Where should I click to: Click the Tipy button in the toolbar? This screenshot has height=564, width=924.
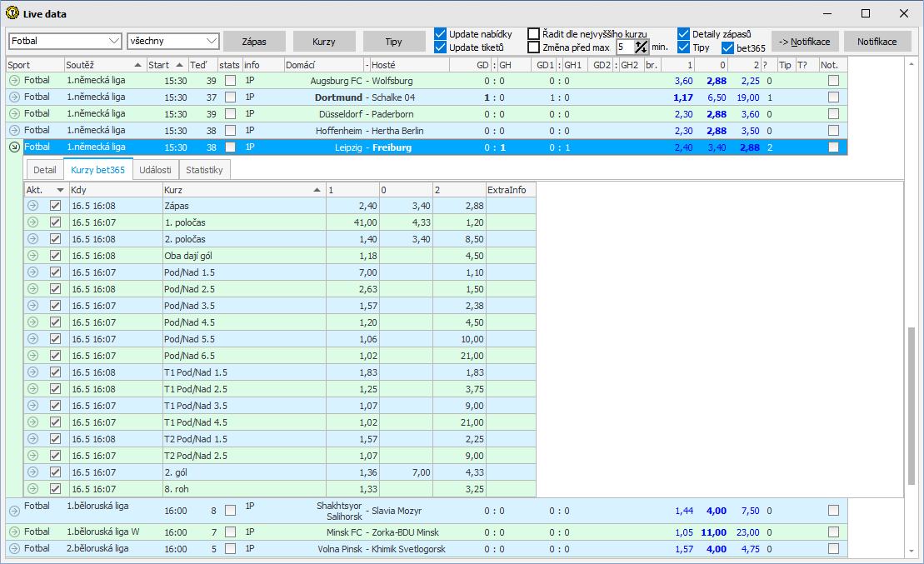(393, 41)
